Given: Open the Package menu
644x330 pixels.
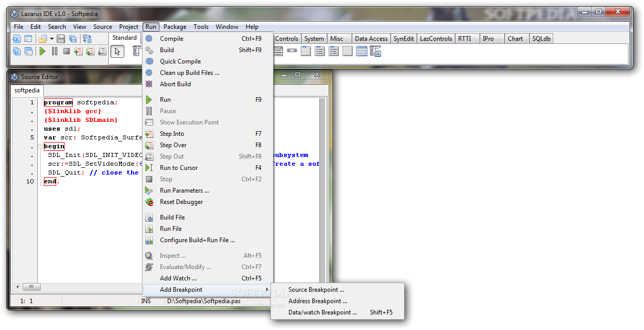Looking at the screenshot, I should tap(175, 27).
